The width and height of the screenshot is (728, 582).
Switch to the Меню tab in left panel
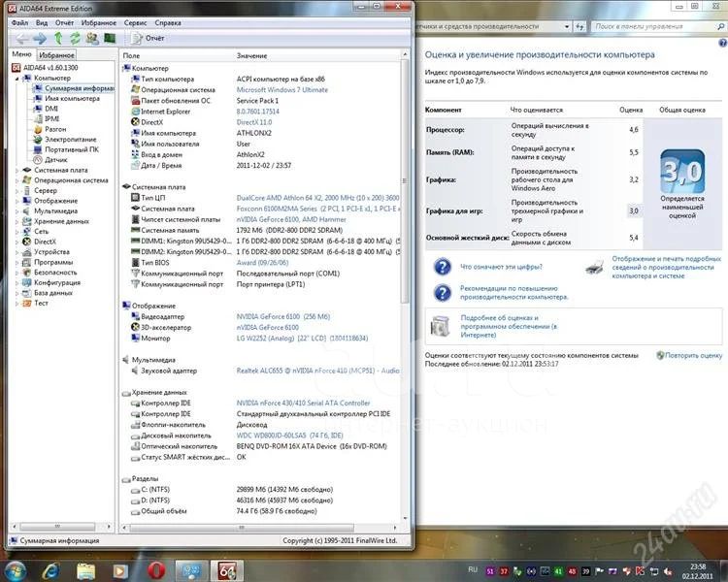pyautogui.click(x=21, y=54)
